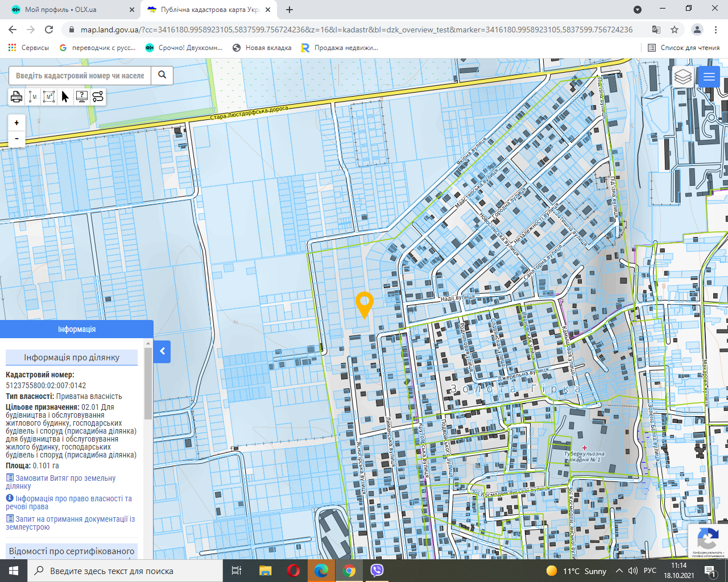The image size is (728, 582).
Task: Open the Інформація panel header tab
Action: (77, 329)
